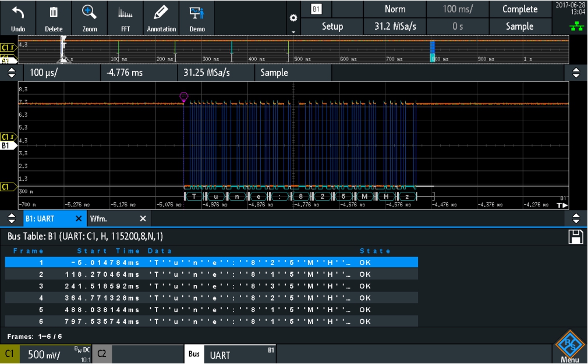Adjust the 31.2 MSa/s sample rate field
This screenshot has width=588, height=364.
pyautogui.click(x=395, y=26)
